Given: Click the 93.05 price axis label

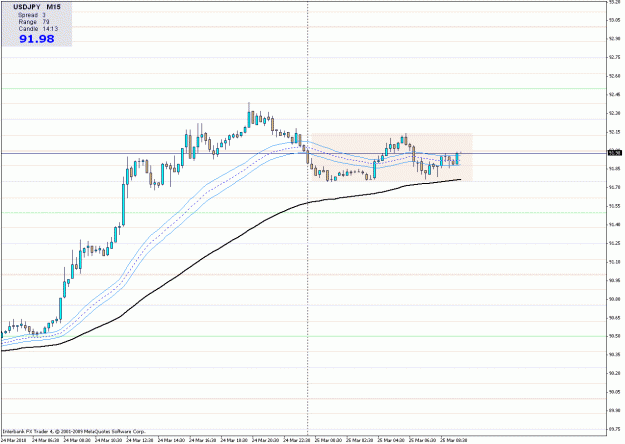Looking at the screenshot, I should coord(615,20).
